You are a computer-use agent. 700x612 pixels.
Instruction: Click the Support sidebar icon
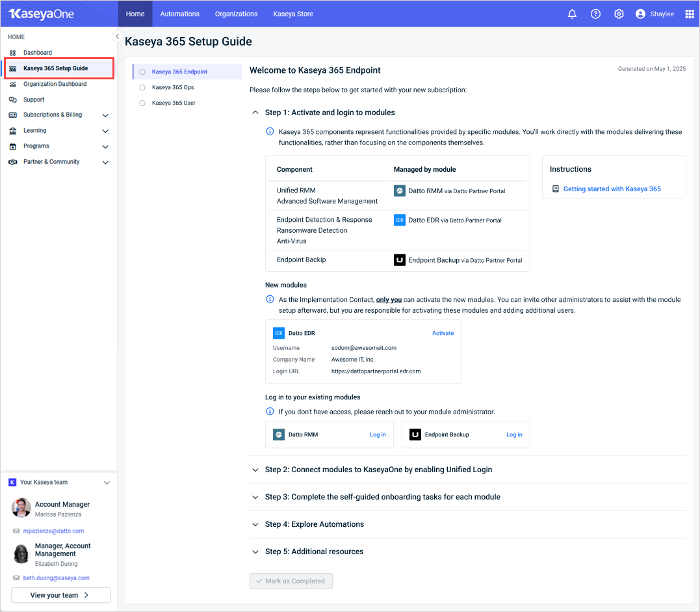pos(12,100)
